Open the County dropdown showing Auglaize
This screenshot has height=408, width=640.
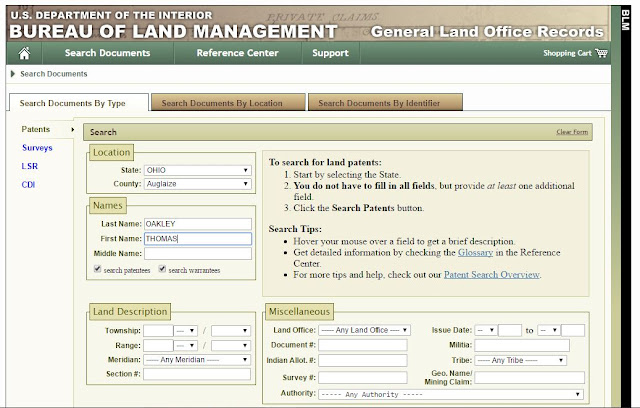tap(198, 184)
